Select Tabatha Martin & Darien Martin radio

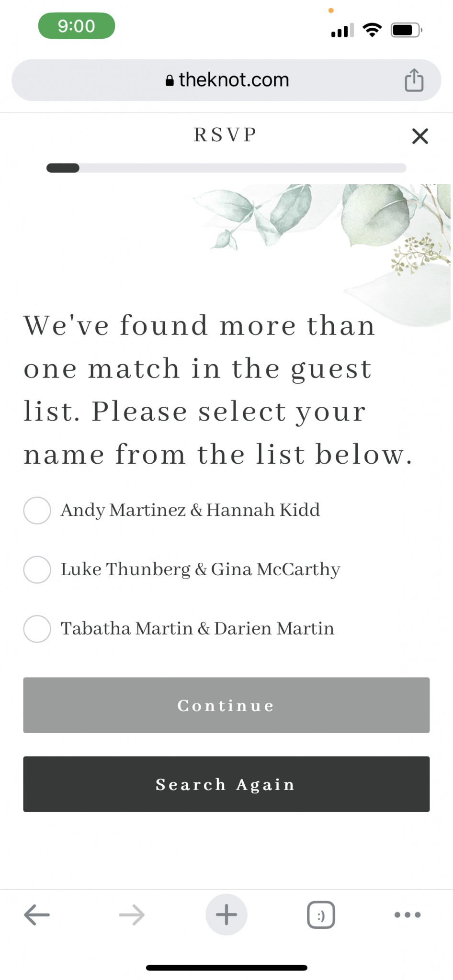coord(37,629)
